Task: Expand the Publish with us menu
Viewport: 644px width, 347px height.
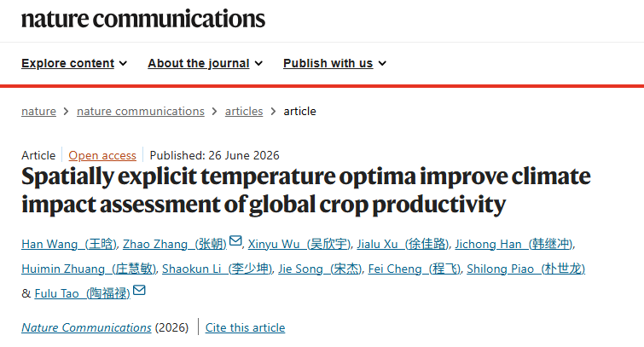Action: tap(334, 63)
